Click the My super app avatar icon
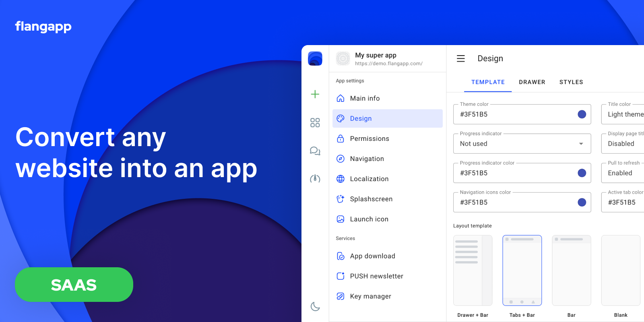644x322 pixels. [343, 59]
